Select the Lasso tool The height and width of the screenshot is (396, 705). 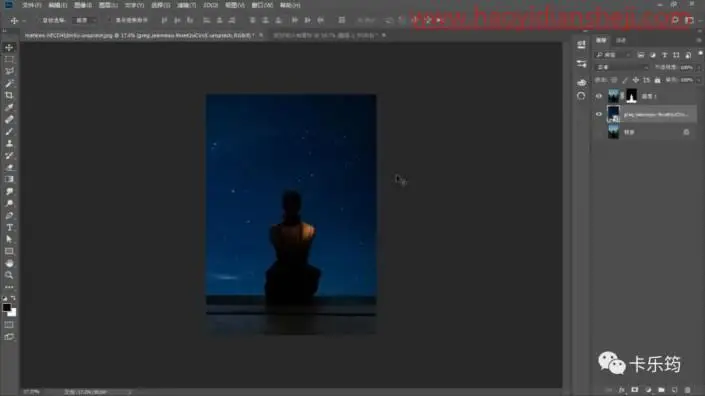9,71
